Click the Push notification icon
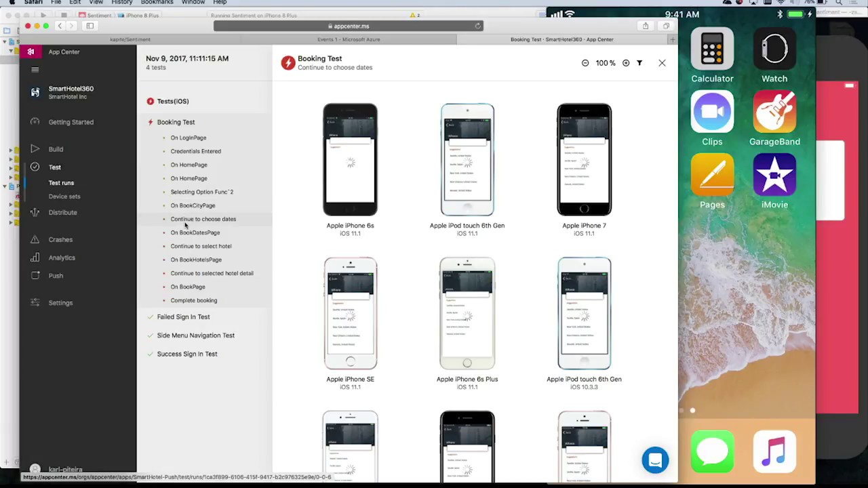The width and height of the screenshot is (868, 488). [35, 275]
